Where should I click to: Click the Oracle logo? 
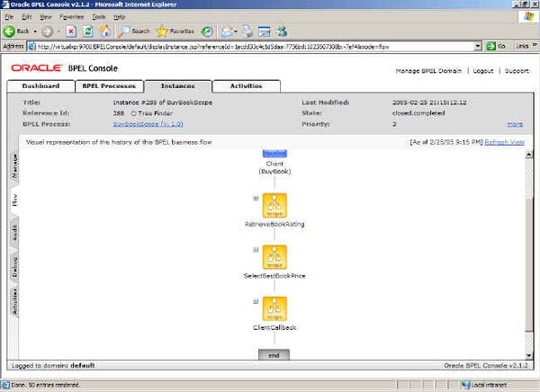coord(37,68)
